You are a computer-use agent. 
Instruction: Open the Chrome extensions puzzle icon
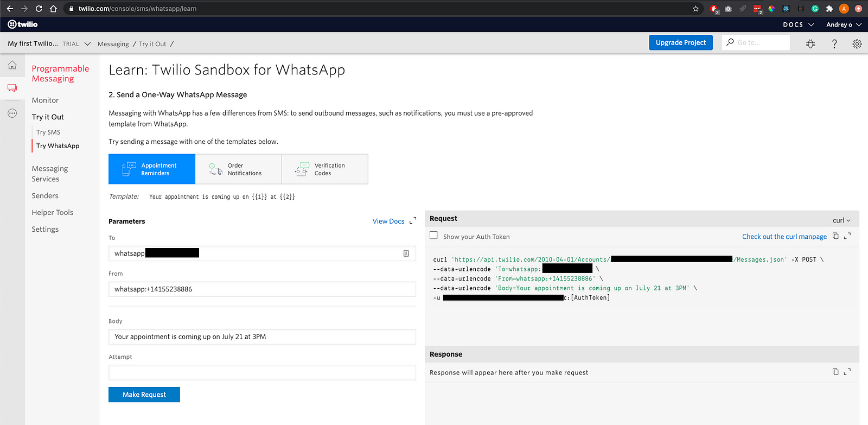click(x=829, y=9)
